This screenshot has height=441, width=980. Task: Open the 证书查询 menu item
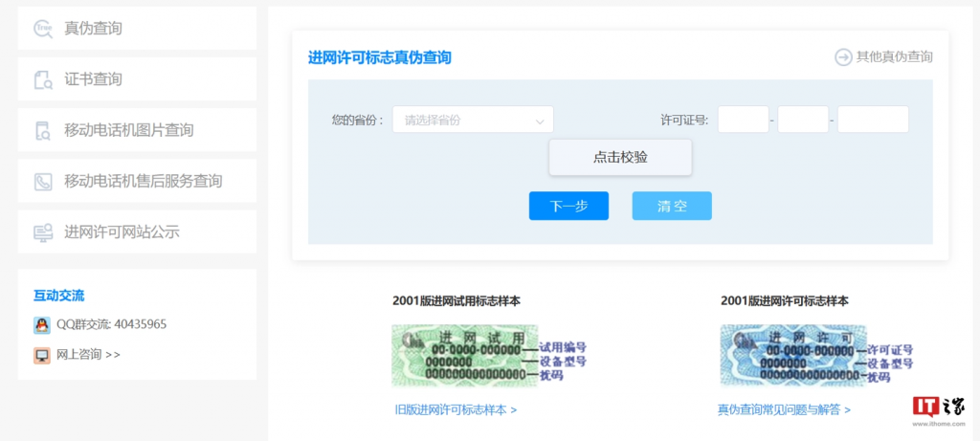[x=137, y=79]
